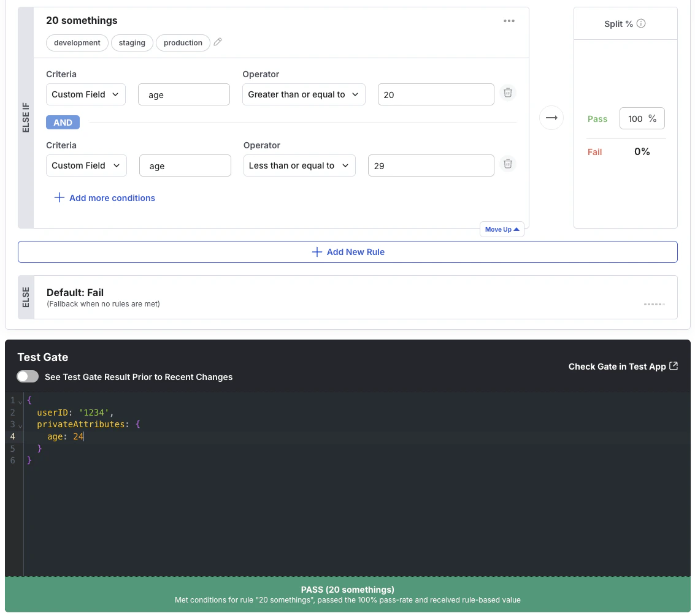
Task: Click the PASS (20 somethings) result banner
Action: [347, 595]
